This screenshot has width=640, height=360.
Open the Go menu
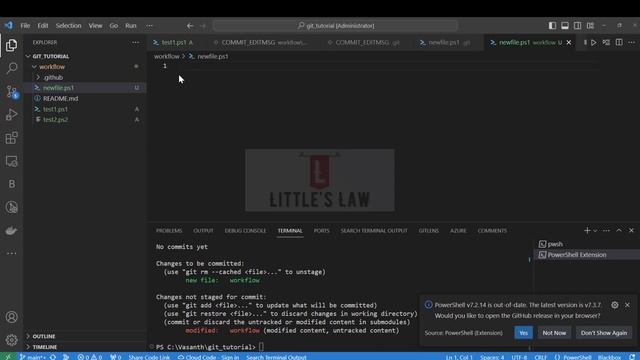(113, 25)
